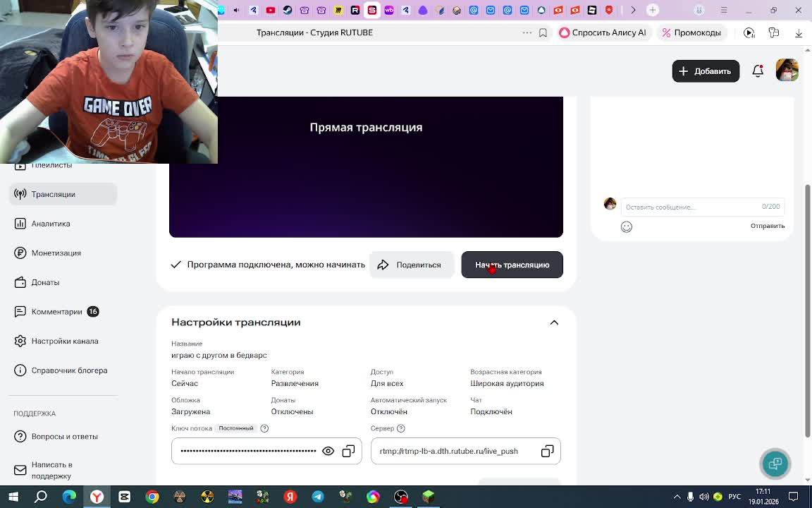Click the Постоянный key badge

(x=236, y=429)
